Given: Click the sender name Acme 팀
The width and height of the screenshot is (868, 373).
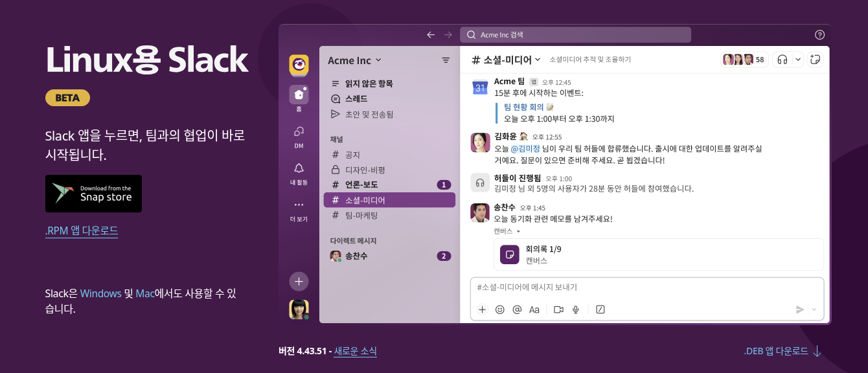Looking at the screenshot, I should 509,82.
